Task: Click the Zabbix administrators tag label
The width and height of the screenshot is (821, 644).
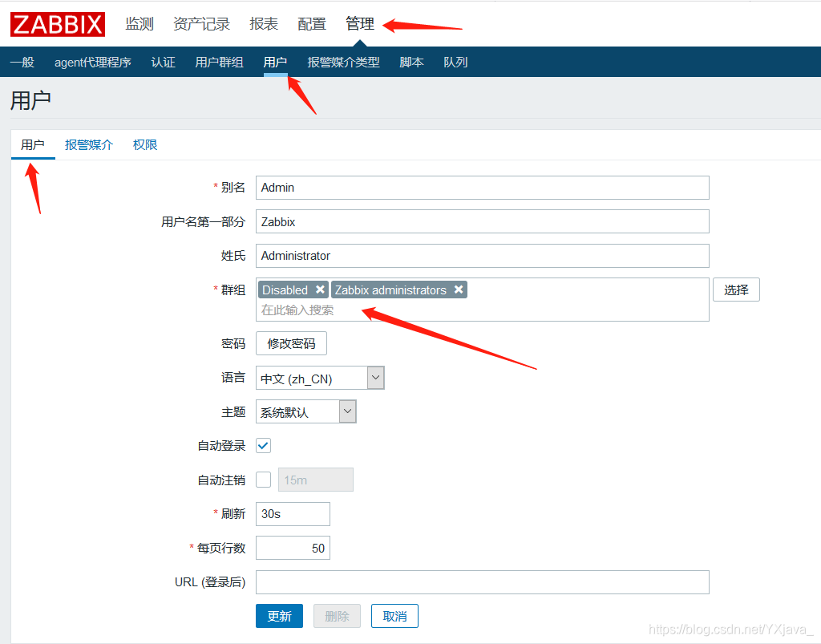Action: pyautogui.click(x=390, y=290)
